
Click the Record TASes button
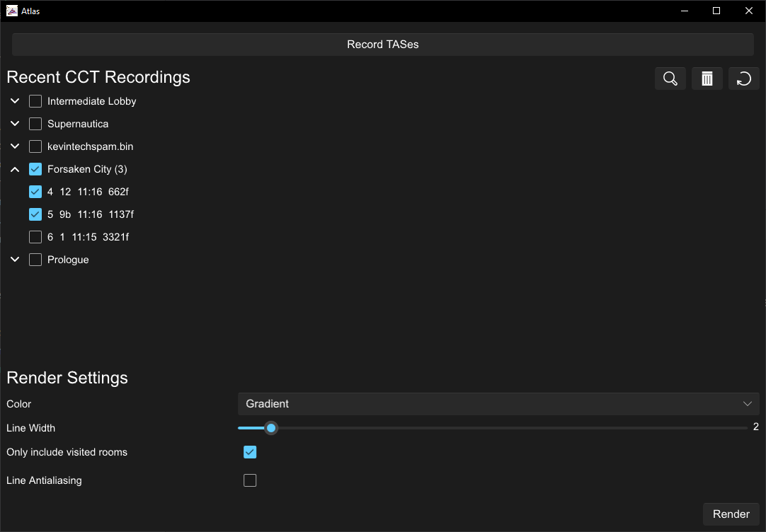pos(382,45)
